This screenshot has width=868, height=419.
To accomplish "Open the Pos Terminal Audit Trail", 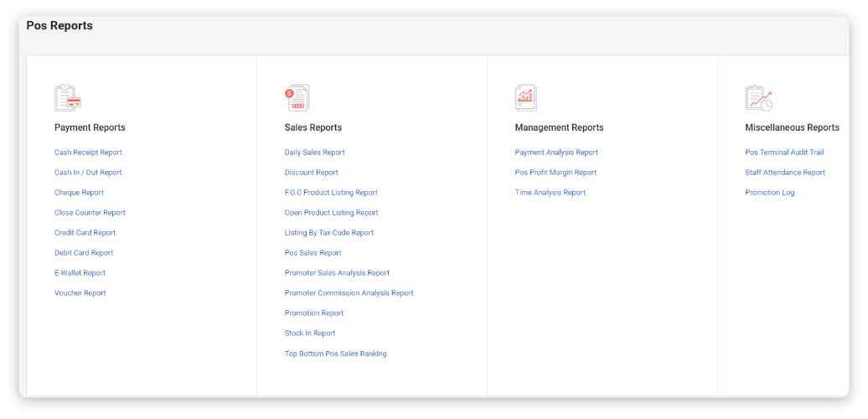I will pos(784,153).
